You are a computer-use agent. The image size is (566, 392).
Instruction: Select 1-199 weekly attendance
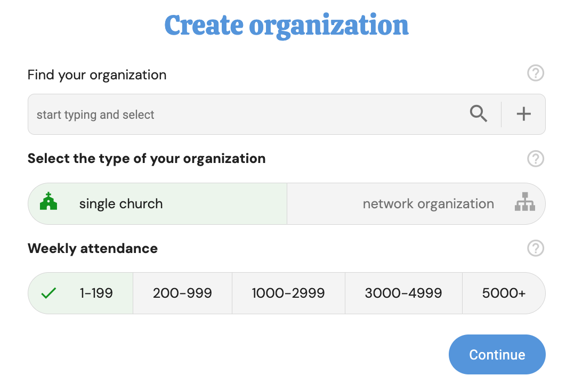tap(96, 293)
